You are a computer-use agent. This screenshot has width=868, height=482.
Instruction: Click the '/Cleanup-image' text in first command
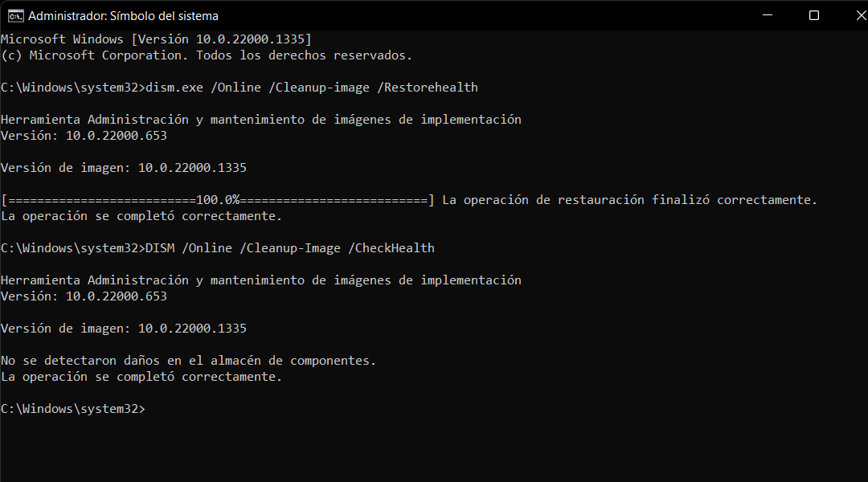pos(319,88)
